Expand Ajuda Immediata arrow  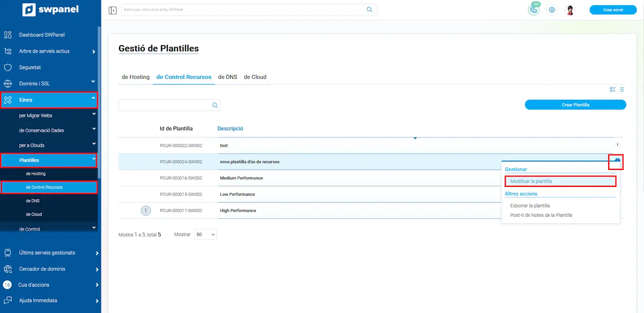pos(97,301)
